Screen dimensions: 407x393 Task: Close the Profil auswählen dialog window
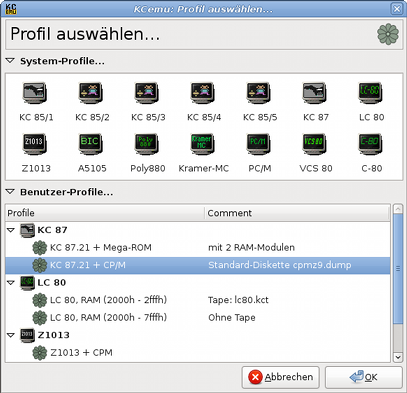pos(397,9)
